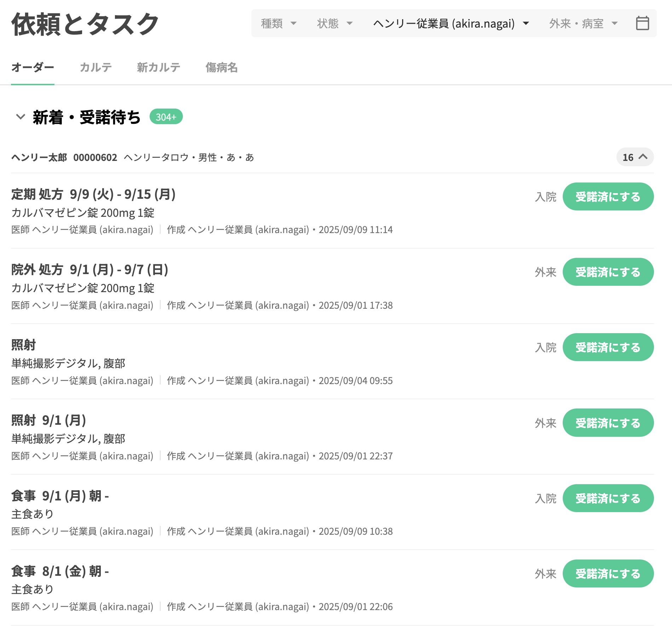Open the 種類 filter dropdown
Image resolution: width=672 pixels, height=626 pixels.
tap(278, 24)
